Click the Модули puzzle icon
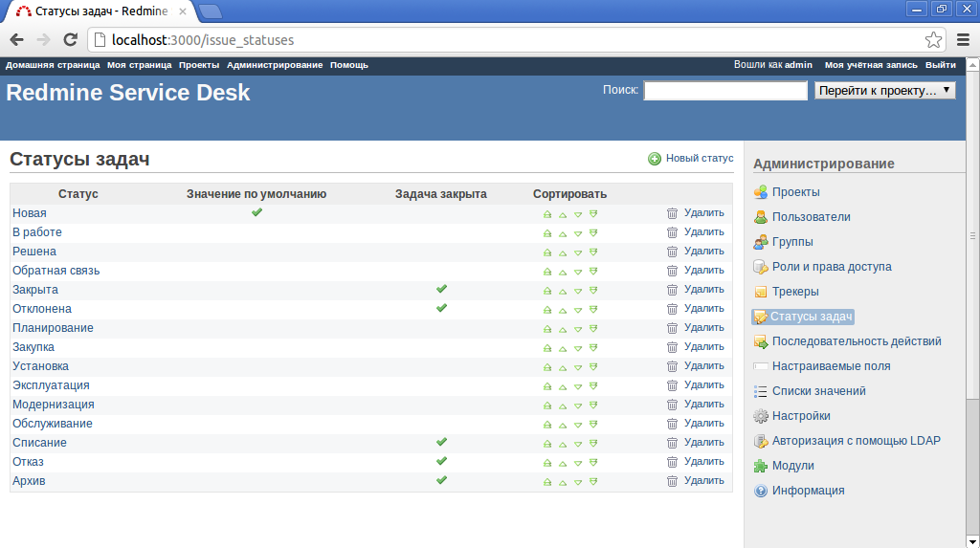This screenshot has width=980, height=548. (x=761, y=466)
